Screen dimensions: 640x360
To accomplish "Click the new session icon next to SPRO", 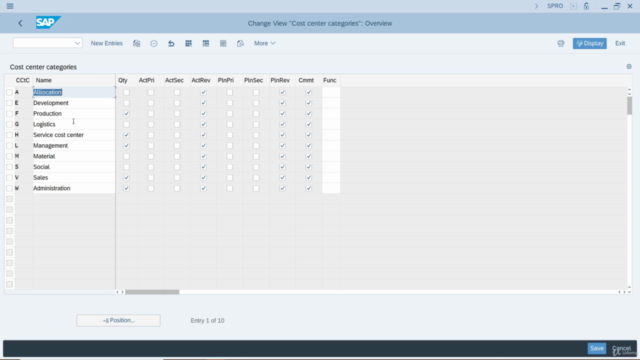I will pos(573,6).
